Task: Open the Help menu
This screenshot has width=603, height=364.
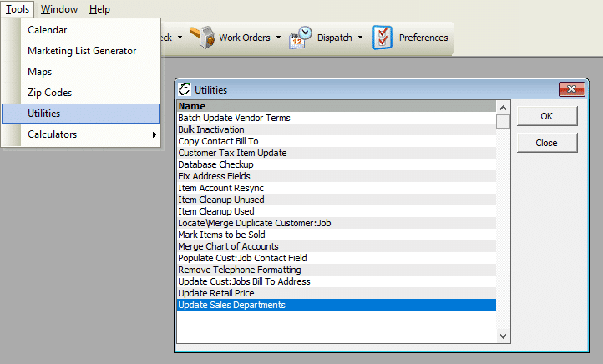Action: coord(99,9)
